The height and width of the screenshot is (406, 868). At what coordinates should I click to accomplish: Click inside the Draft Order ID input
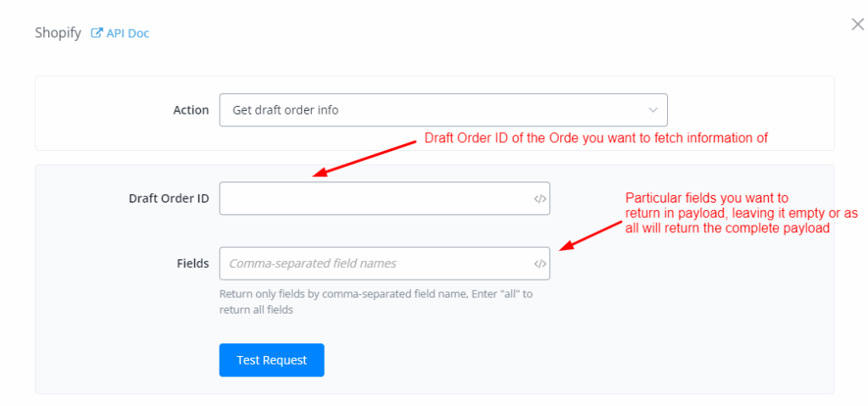point(373,199)
